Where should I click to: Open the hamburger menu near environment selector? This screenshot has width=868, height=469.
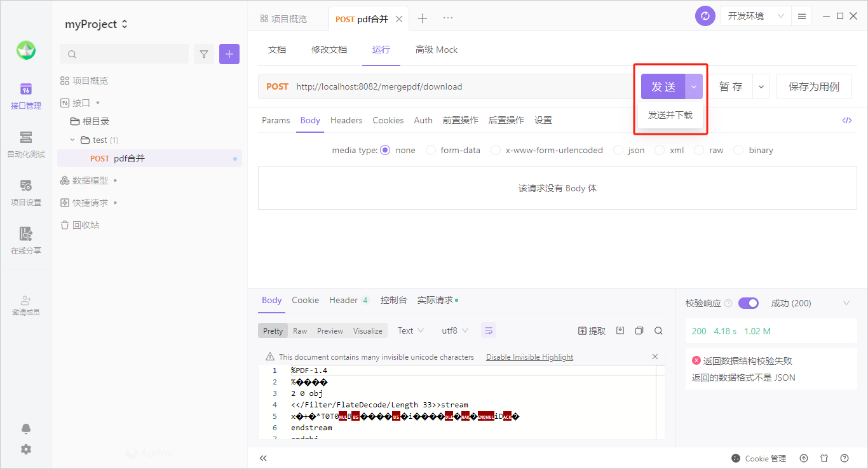click(x=802, y=16)
